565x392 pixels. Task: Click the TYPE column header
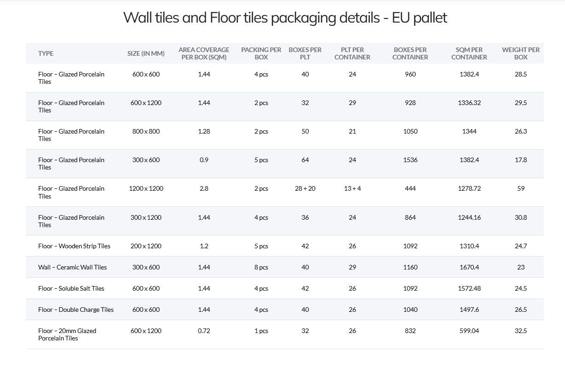click(46, 53)
